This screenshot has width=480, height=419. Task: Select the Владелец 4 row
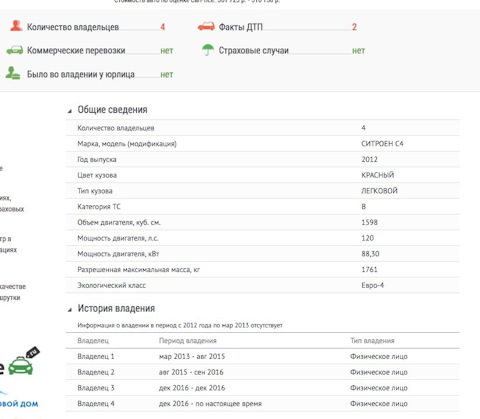pyautogui.click(x=263, y=404)
